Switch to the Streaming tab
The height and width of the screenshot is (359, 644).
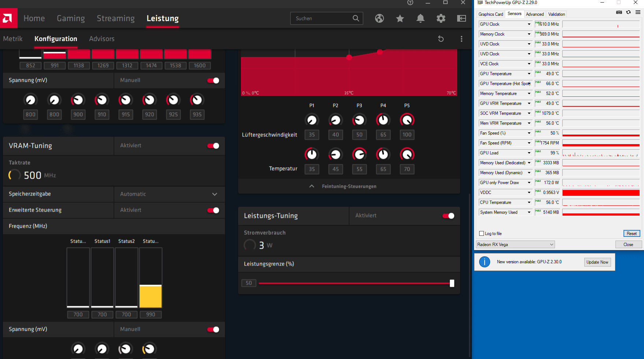click(x=116, y=18)
